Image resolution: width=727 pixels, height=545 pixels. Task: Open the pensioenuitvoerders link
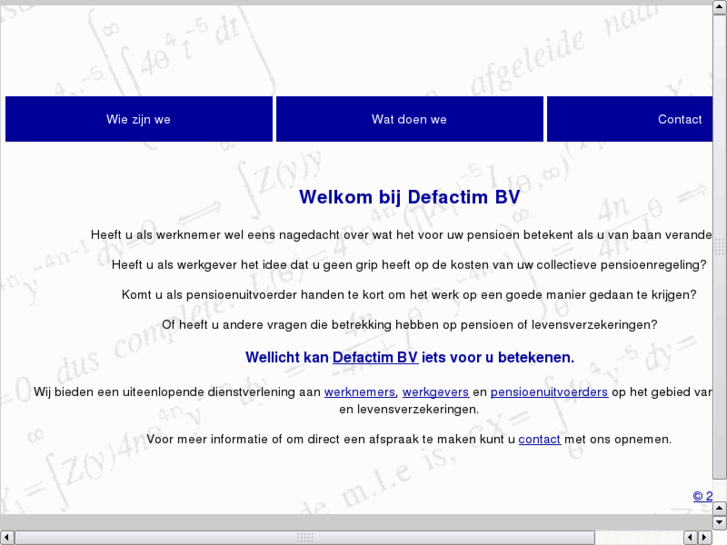click(549, 392)
